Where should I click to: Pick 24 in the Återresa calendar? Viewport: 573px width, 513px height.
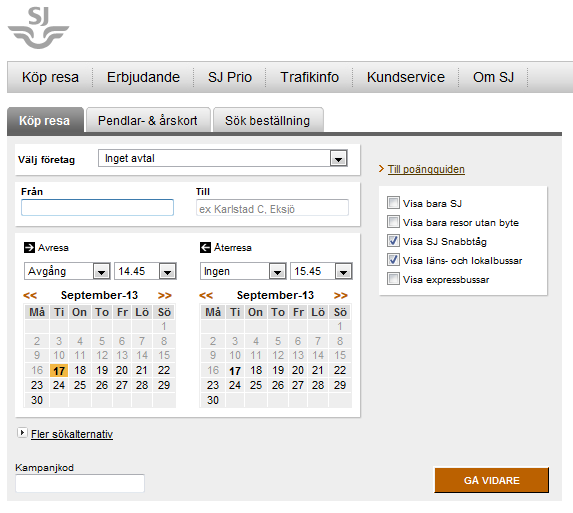pos(235,385)
